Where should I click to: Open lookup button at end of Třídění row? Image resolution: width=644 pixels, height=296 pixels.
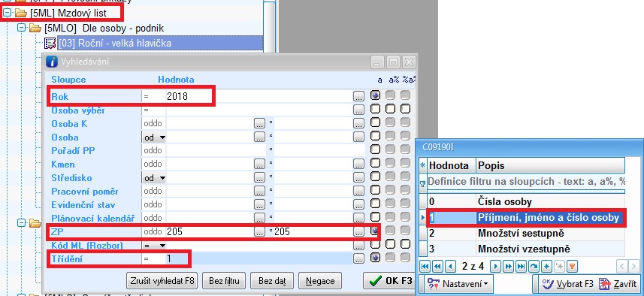tap(358, 259)
